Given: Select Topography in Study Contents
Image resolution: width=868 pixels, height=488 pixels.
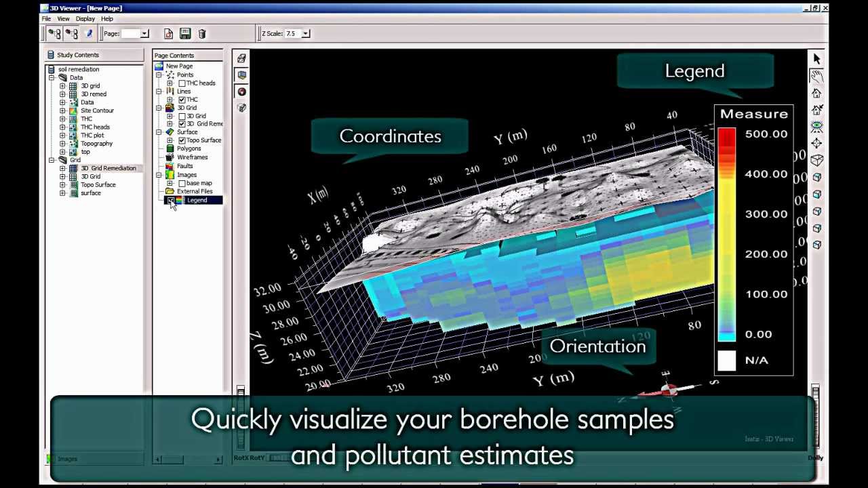Looking at the screenshot, I should 97,144.
